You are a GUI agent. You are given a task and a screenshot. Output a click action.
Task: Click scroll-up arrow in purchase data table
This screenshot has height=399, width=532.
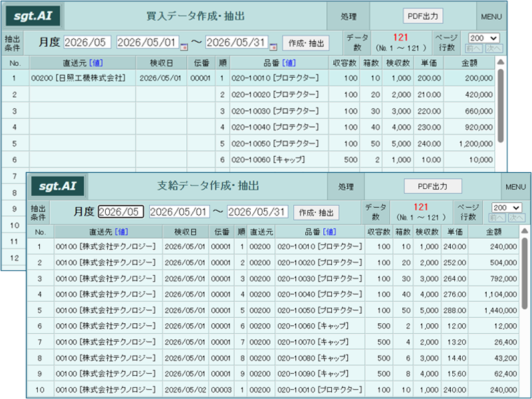pyautogui.click(x=500, y=62)
